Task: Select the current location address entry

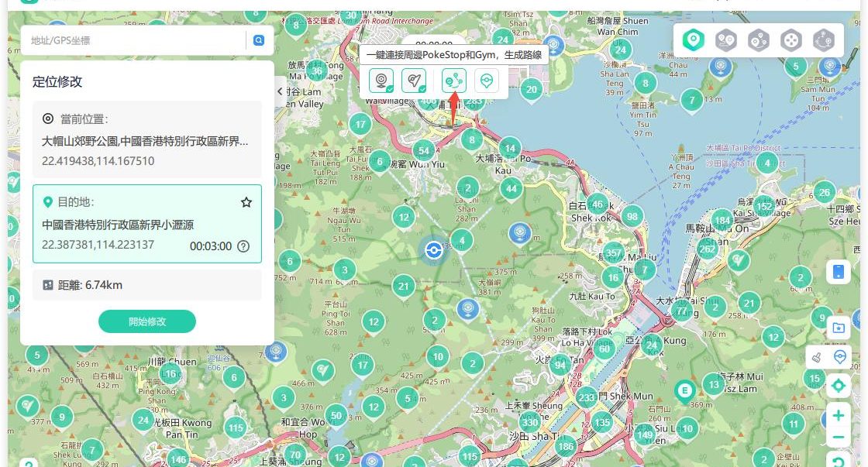Action: [146, 141]
